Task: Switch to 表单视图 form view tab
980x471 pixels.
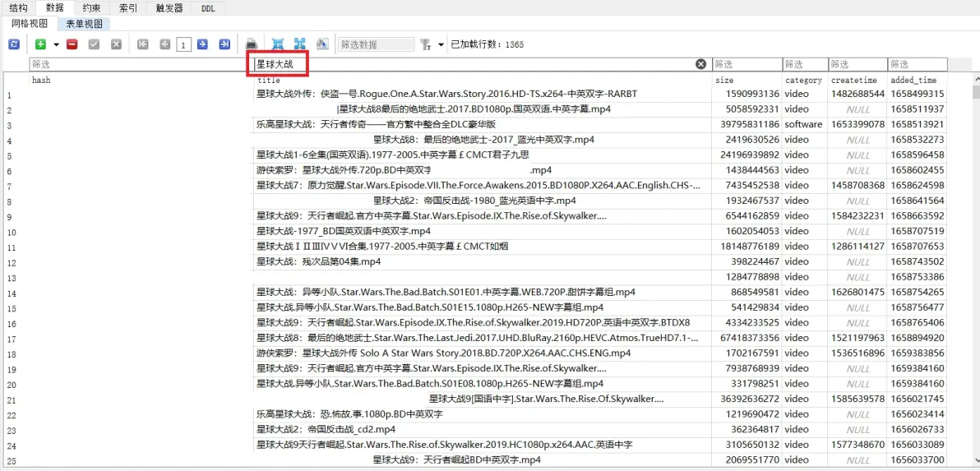Action: [85, 24]
